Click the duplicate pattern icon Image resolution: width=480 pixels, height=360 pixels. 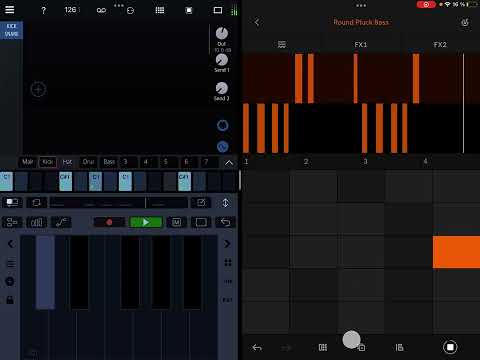37,202
